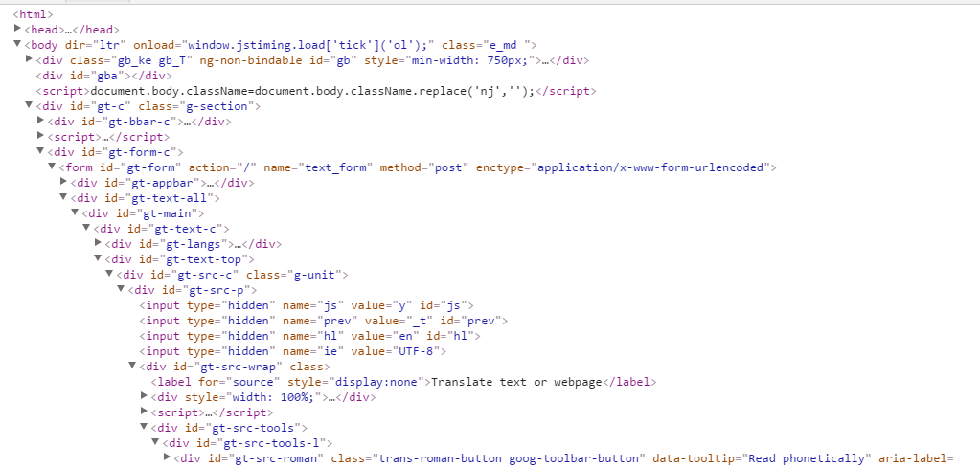This screenshot has width=980, height=468.
Task: Collapse the gt-src-tools-l div
Action: point(155,442)
